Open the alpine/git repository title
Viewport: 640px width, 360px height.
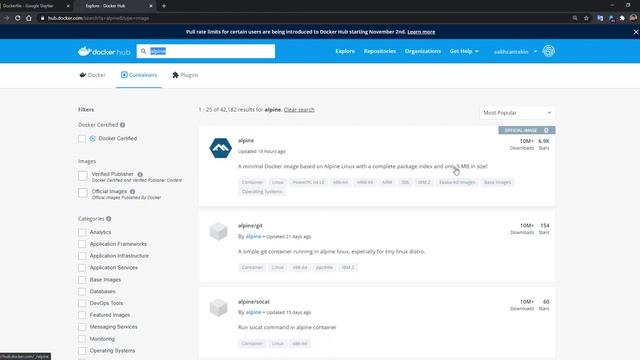pyautogui.click(x=250, y=226)
